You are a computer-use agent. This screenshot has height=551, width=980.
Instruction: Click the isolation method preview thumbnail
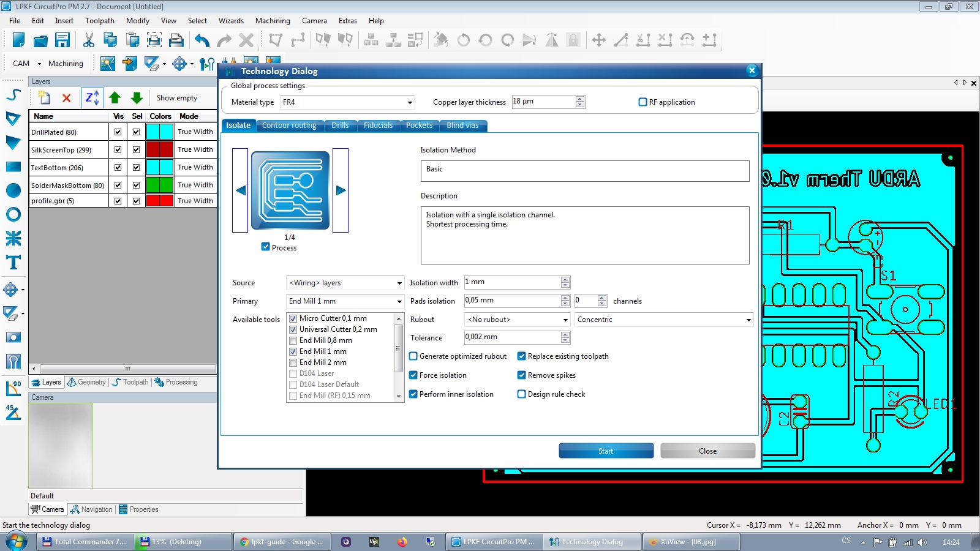[290, 190]
